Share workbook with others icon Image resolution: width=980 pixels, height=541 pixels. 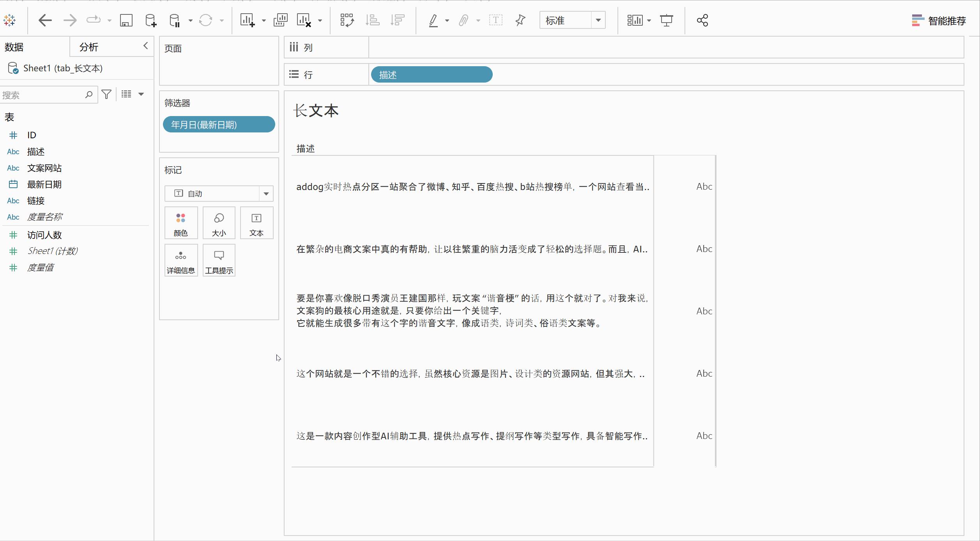pyautogui.click(x=702, y=20)
